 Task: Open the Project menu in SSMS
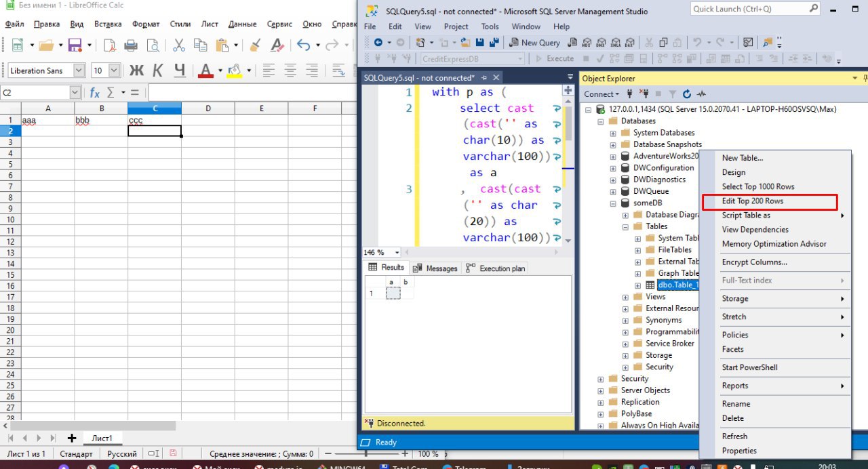click(x=456, y=26)
